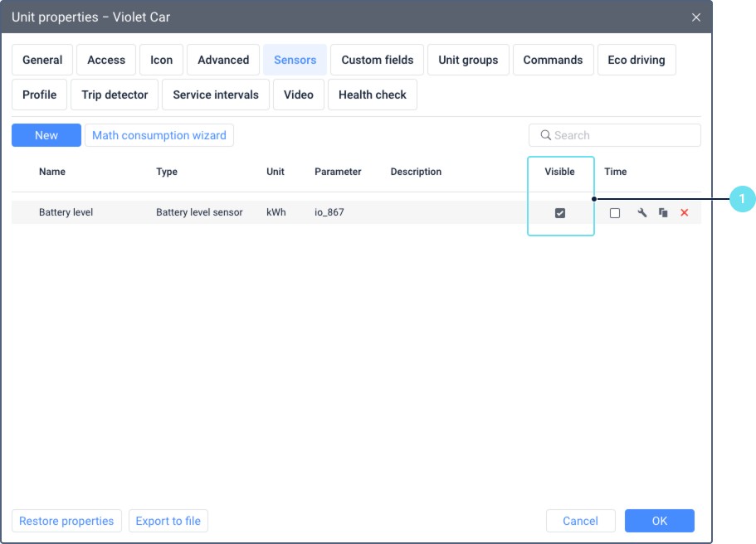Click the Parameter column header
This screenshot has width=756, height=544.
pyautogui.click(x=338, y=172)
